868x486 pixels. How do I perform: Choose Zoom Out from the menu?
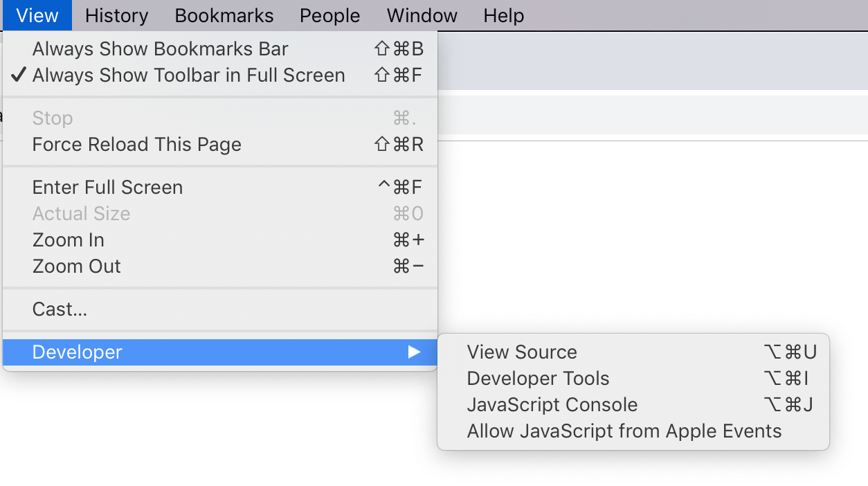[76, 266]
